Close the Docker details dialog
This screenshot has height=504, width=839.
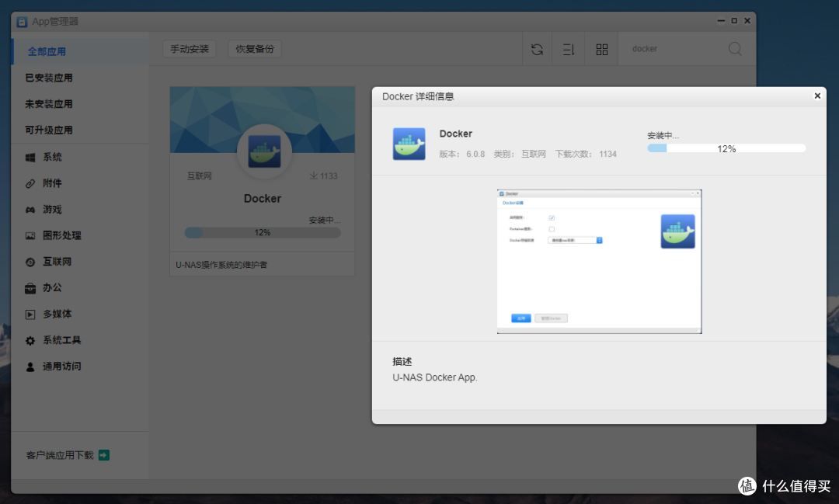point(817,96)
